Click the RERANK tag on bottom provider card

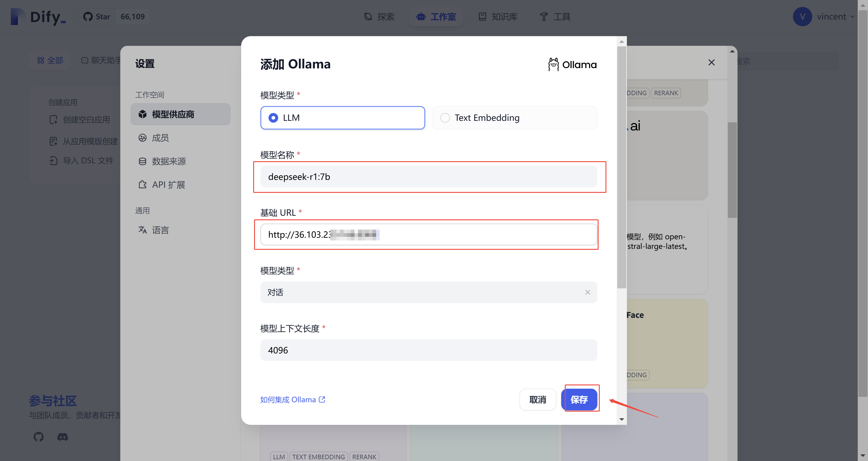click(364, 456)
